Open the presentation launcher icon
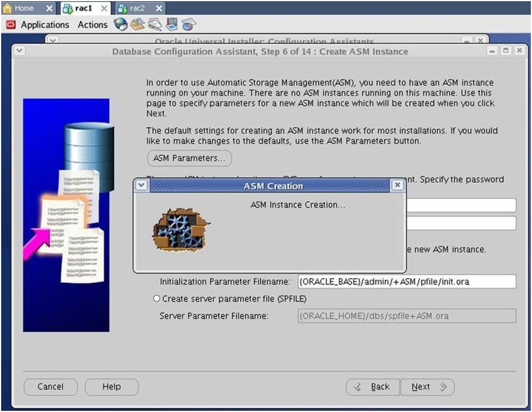This screenshot has height=412, width=532. click(172, 25)
